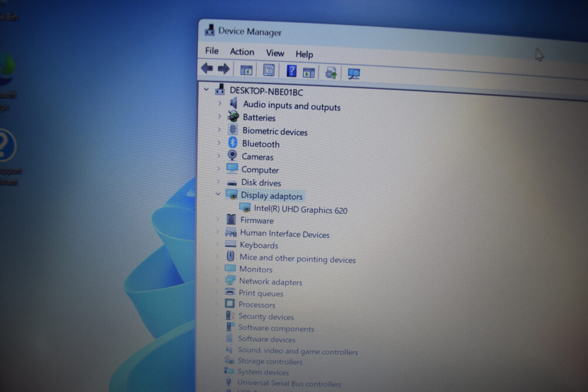Click the Network adapters icon
Screen dimensions: 588x392
[x=230, y=280]
